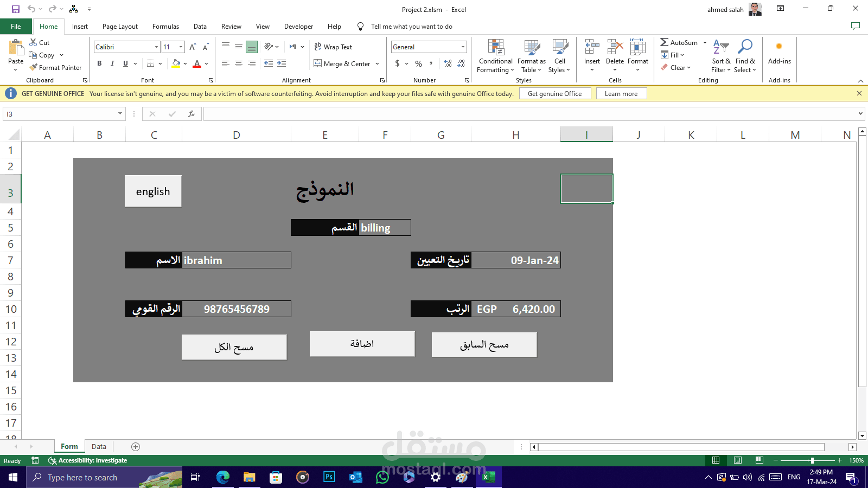Toggle bold formatting

pos(99,63)
